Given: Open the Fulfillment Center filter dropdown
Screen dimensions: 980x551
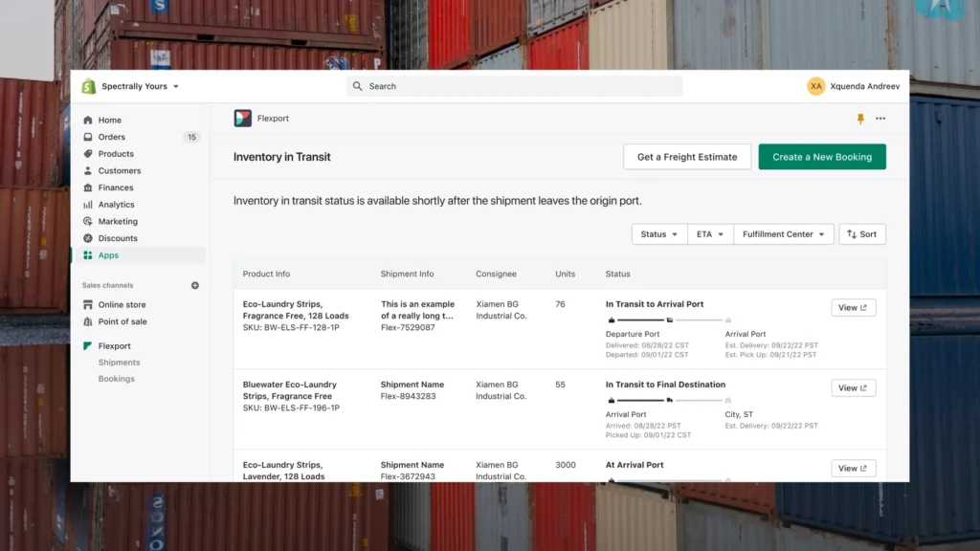Looking at the screenshot, I should click(x=783, y=234).
